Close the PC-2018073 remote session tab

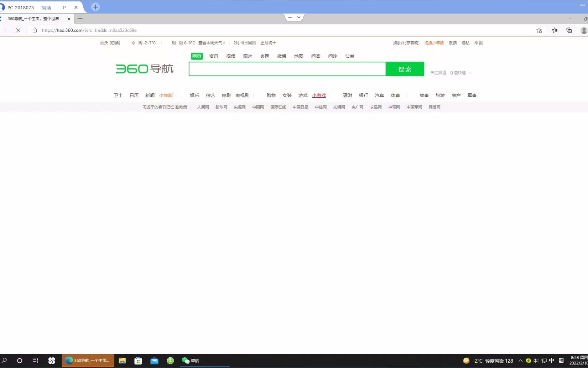tap(76, 7)
